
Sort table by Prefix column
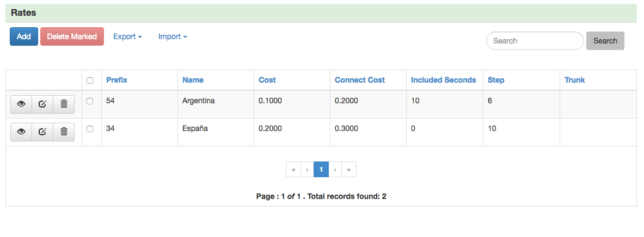[x=116, y=80]
